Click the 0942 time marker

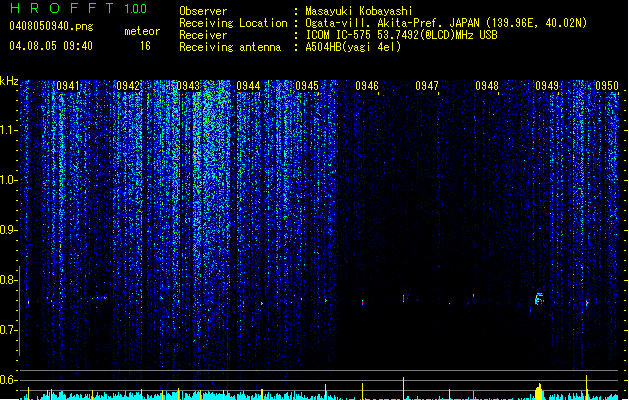pos(128,86)
